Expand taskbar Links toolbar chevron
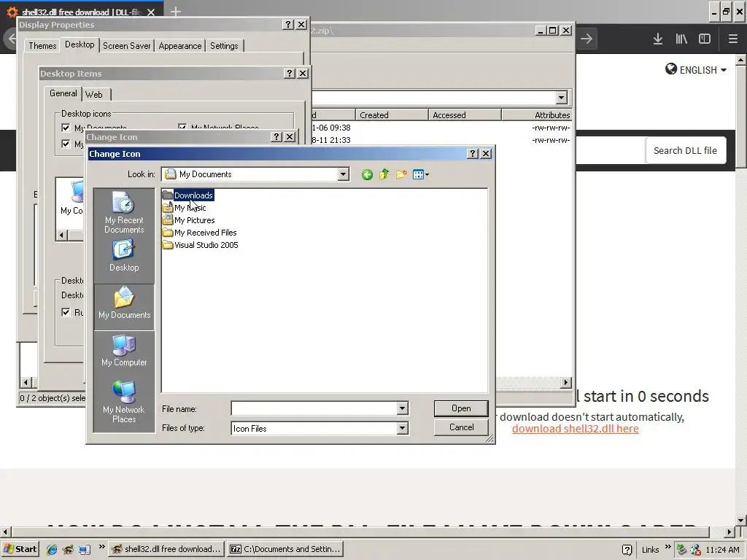 click(667, 547)
